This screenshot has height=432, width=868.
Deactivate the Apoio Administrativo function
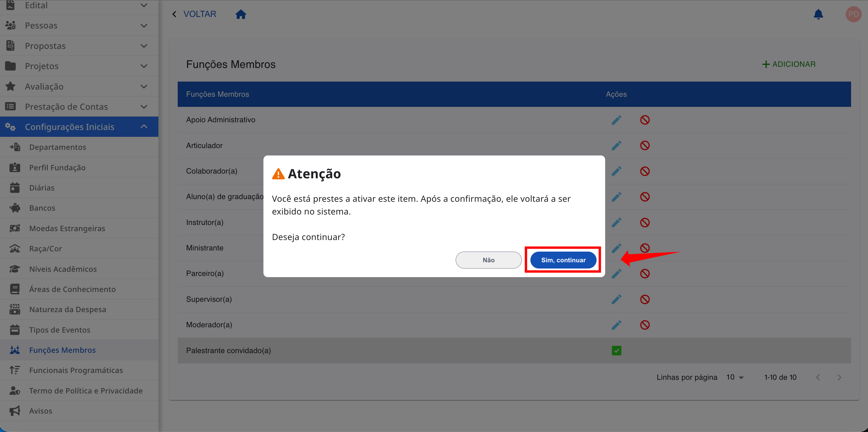[645, 120]
